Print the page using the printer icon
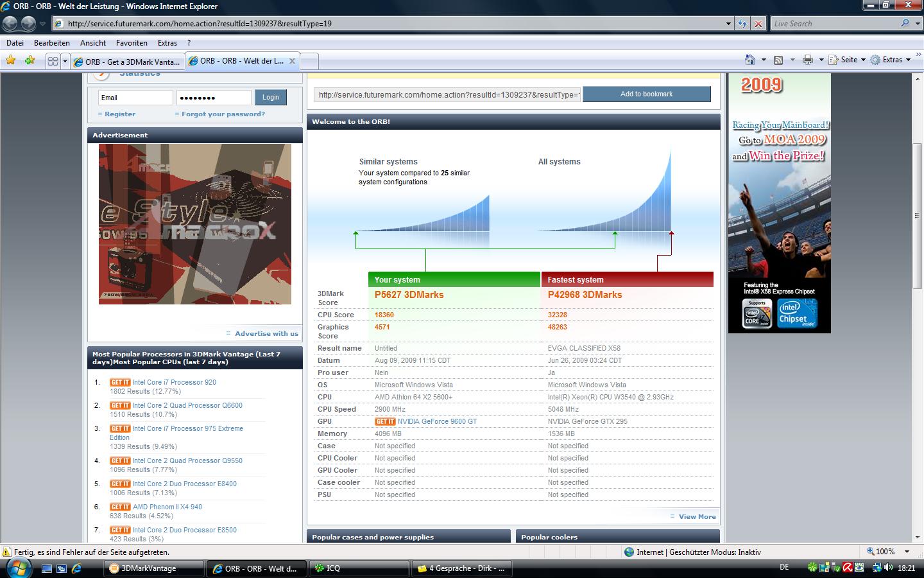 (807, 60)
